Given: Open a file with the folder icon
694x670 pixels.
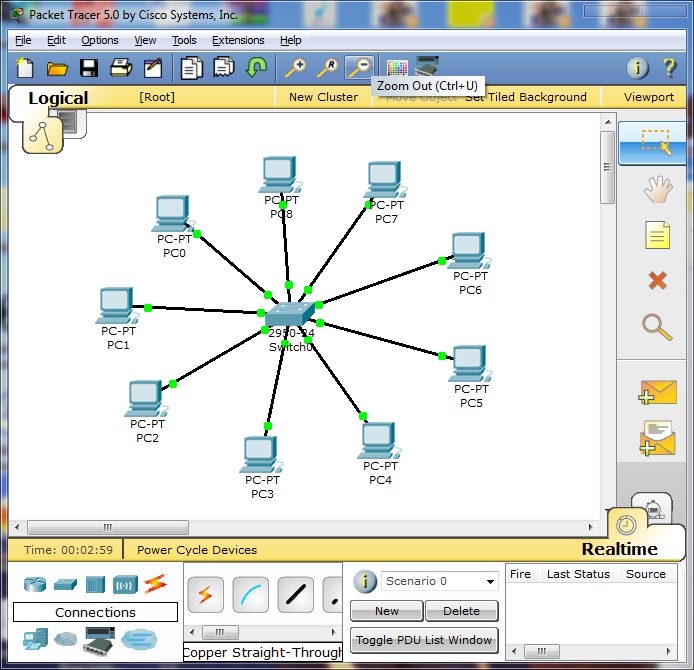Looking at the screenshot, I should coord(57,69).
